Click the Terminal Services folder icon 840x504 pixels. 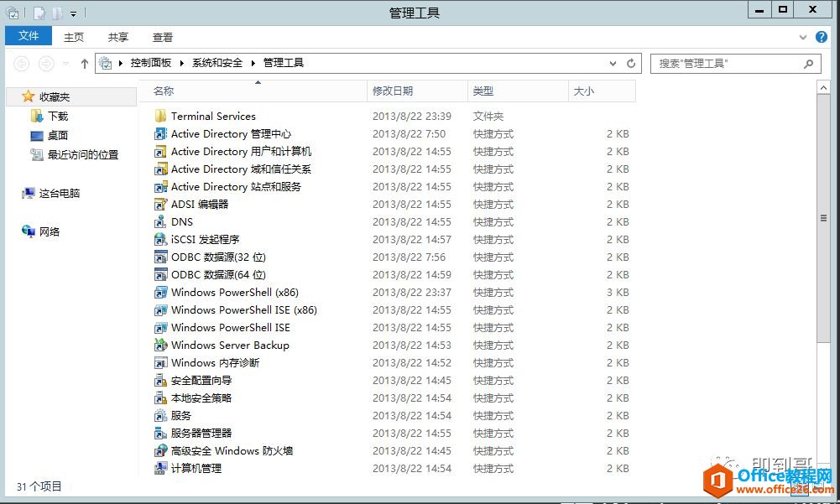tap(161, 117)
